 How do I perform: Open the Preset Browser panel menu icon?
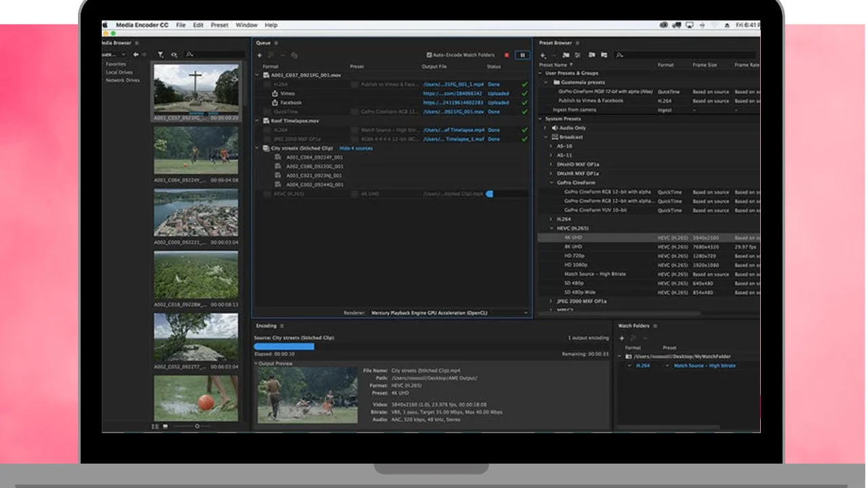pyautogui.click(x=578, y=43)
